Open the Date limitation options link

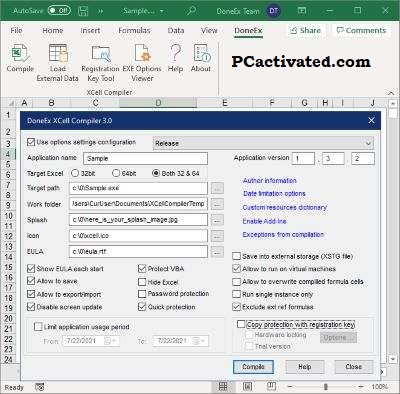[274, 194]
